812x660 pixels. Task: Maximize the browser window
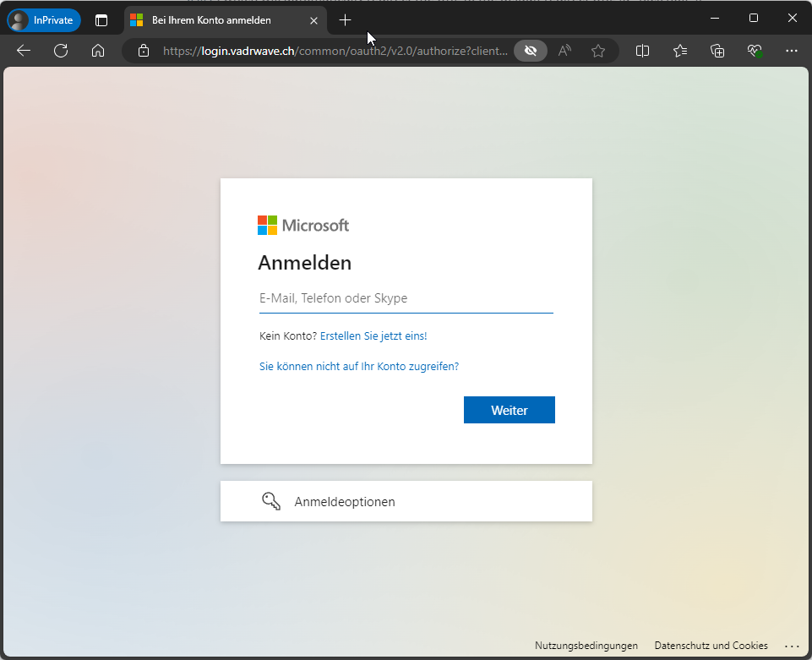754,18
